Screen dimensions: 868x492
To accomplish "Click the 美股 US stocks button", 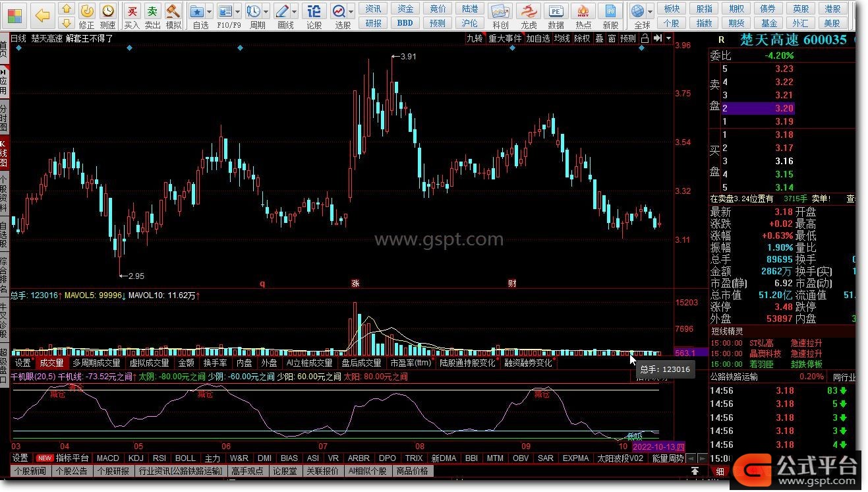I will [x=832, y=23].
